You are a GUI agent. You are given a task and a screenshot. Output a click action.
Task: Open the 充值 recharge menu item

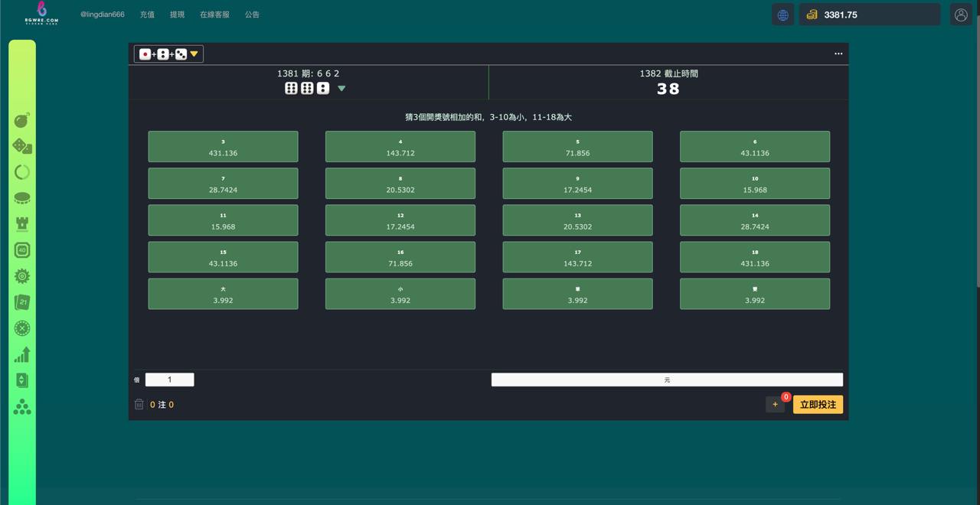[x=147, y=15]
